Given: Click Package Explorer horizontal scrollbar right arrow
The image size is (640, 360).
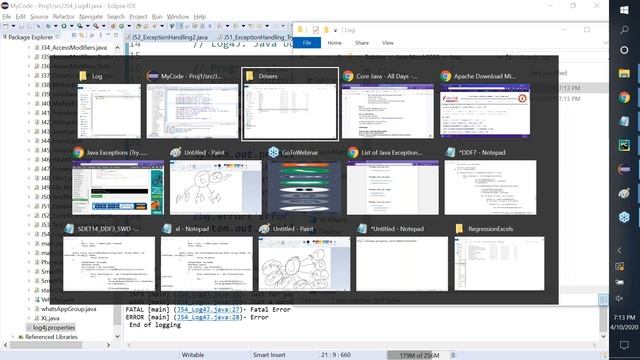Looking at the screenshot, I should 108,345.
